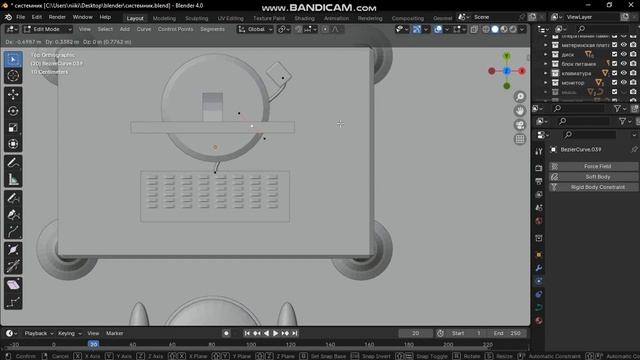Image resolution: width=640 pixels, height=360 pixels.
Task: Activate the Annotate pencil tool
Action: click(13, 163)
